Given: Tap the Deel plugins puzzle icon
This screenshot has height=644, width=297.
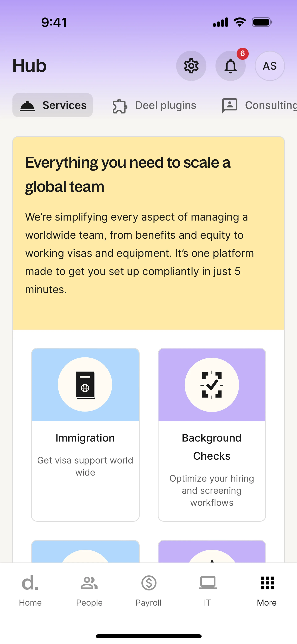Looking at the screenshot, I should [120, 106].
